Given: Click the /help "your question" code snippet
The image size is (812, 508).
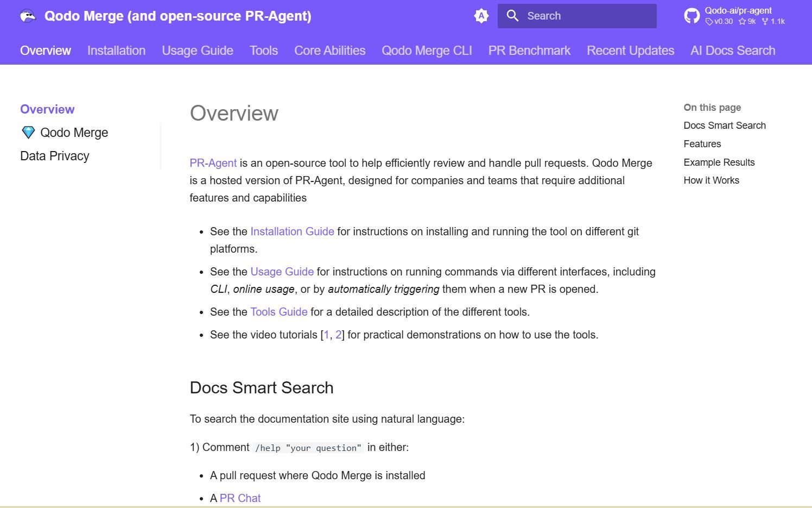Looking at the screenshot, I should (308, 448).
